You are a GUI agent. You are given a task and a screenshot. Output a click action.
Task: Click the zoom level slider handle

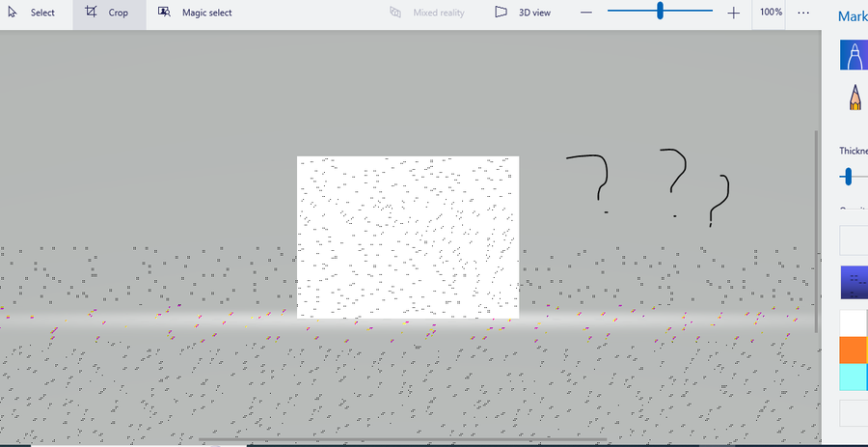click(x=660, y=11)
